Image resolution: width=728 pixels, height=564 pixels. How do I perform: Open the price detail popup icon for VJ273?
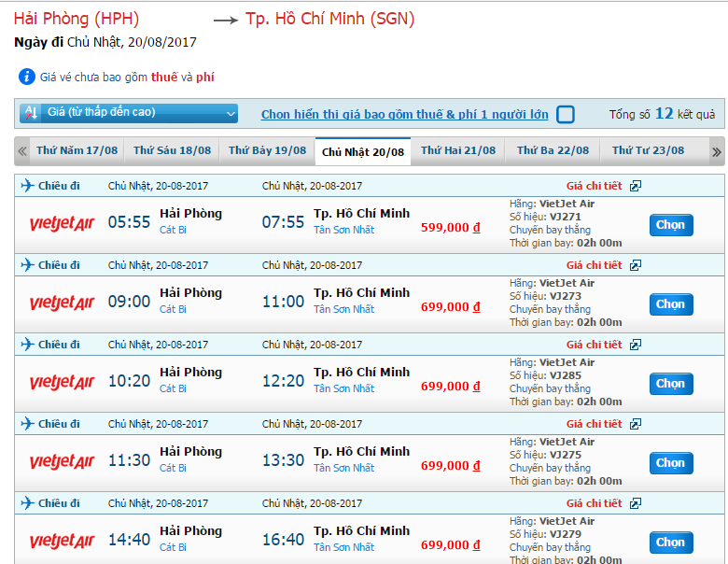tap(636, 265)
